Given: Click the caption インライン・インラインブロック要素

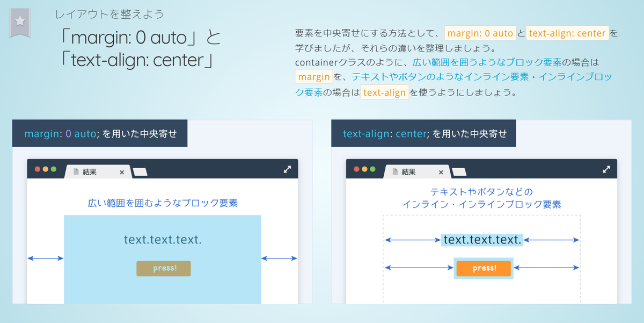Looking at the screenshot, I should (x=481, y=205).
